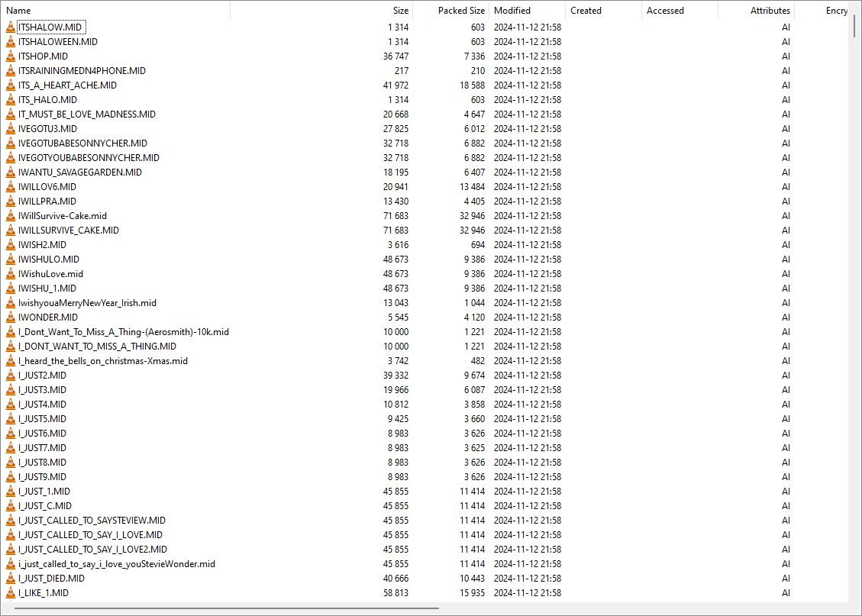Click size value 58 813
Image resolution: width=862 pixels, height=616 pixels.
point(395,593)
